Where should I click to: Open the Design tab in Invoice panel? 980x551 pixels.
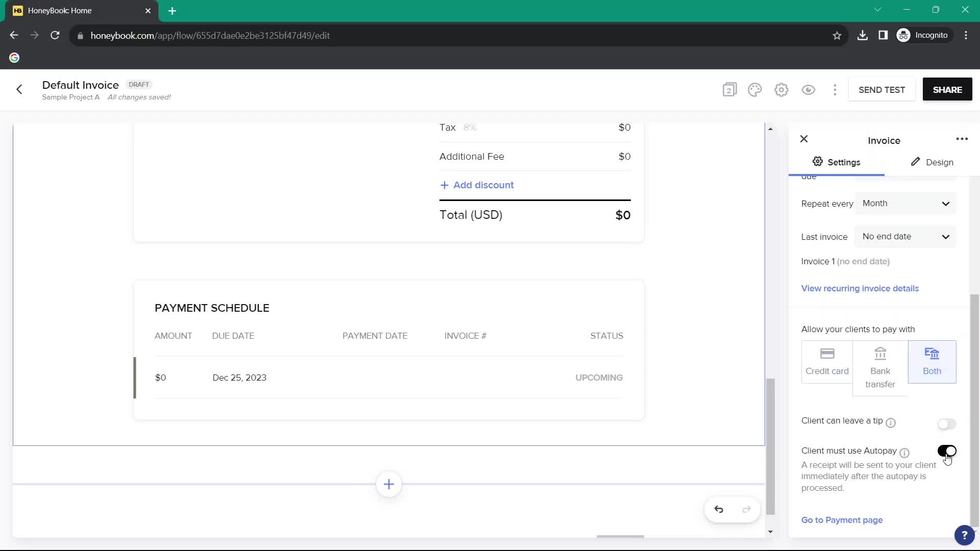[x=934, y=161]
